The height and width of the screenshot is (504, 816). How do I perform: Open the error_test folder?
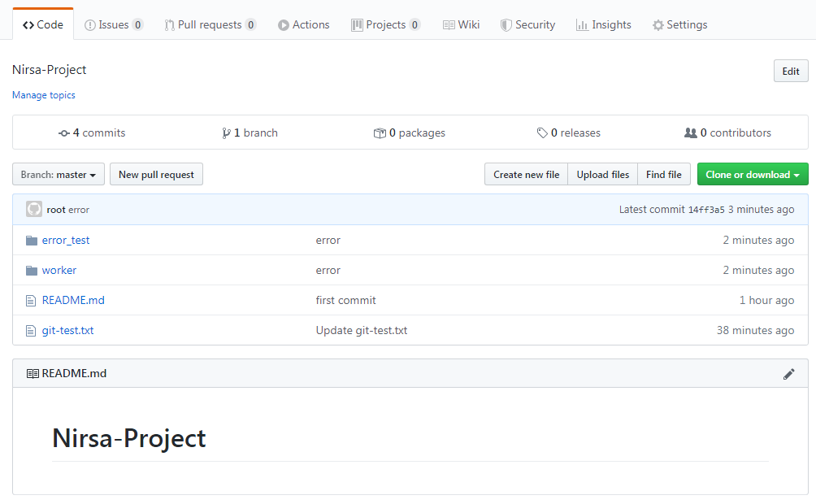tap(66, 240)
